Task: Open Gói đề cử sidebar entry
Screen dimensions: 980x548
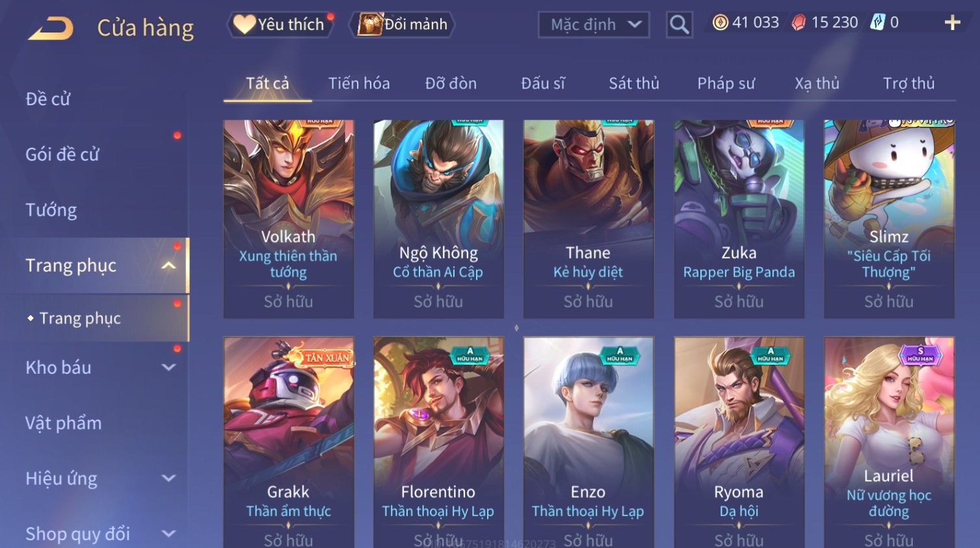Action: pos(62,154)
